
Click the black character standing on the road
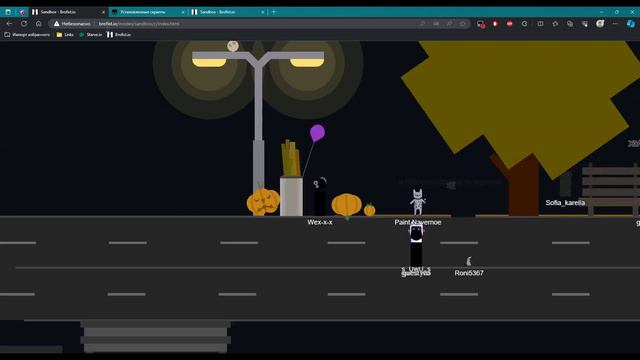[x=416, y=246]
